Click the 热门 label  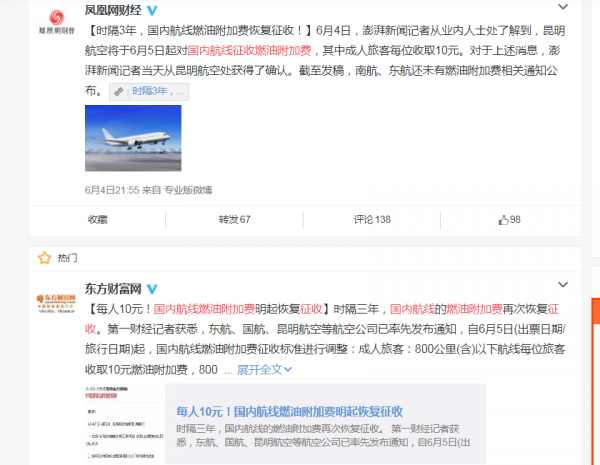(x=67, y=258)
